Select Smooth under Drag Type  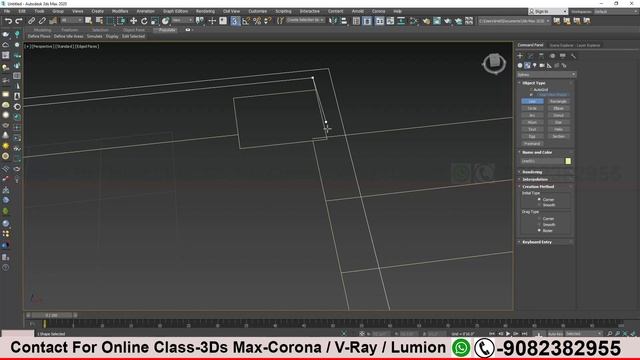click(539, 224)
